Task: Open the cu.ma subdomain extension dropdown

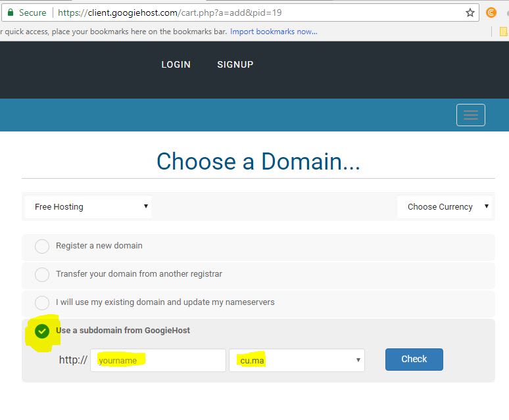Action: coord(297,360)
